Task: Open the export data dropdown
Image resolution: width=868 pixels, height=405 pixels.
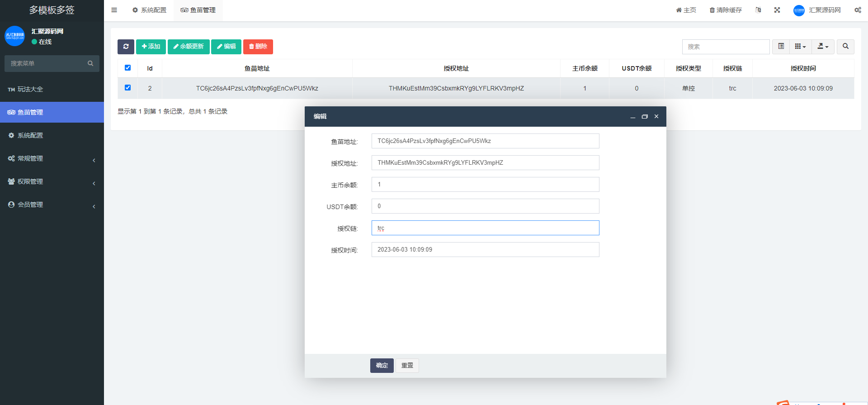Action: pos(823,47)
